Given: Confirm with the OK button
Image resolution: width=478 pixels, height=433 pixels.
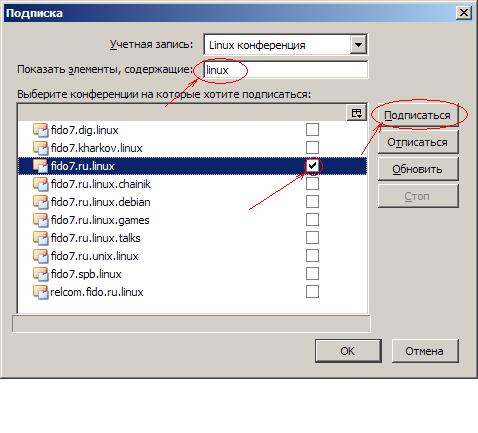Looking at the screenshot, I should pos(348,351).
